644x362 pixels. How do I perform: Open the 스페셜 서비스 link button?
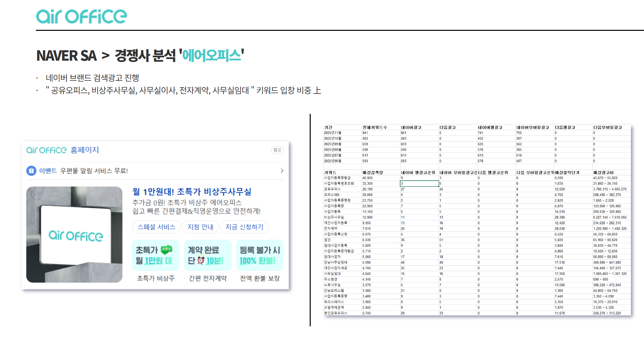(x=156, y=227)
